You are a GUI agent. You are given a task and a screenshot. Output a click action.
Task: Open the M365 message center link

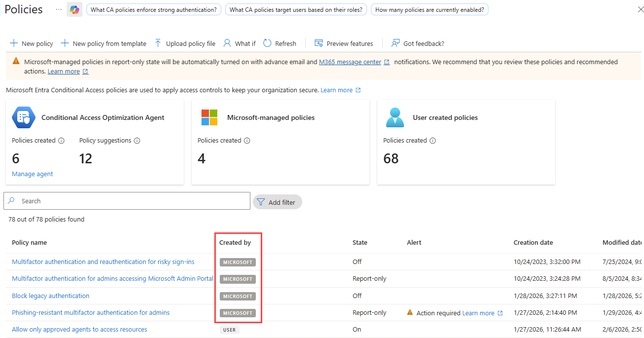(350, 62)
